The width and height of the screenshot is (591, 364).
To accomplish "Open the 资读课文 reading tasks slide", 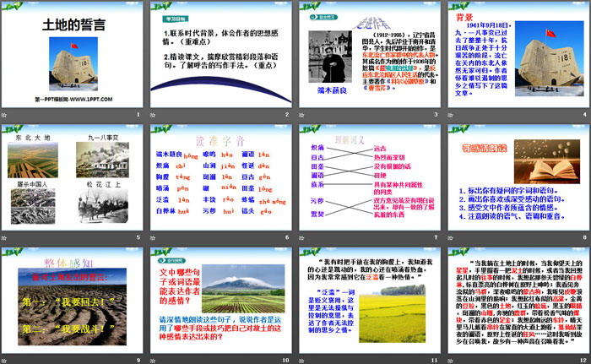I will 515,176.
